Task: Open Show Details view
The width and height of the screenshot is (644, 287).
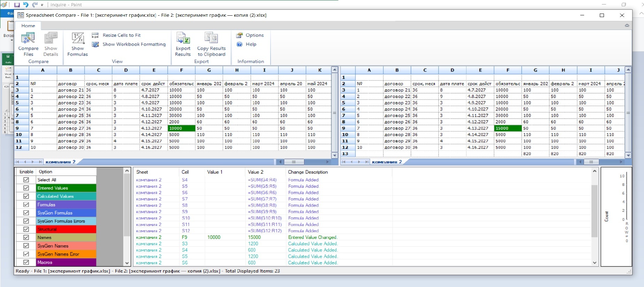Action: (51, 44)
